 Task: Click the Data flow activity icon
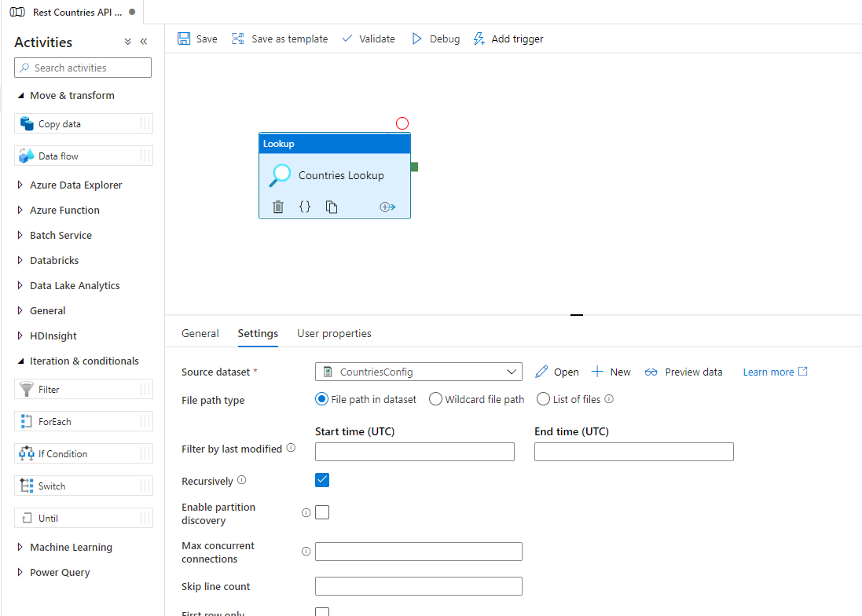click(27, 156)
